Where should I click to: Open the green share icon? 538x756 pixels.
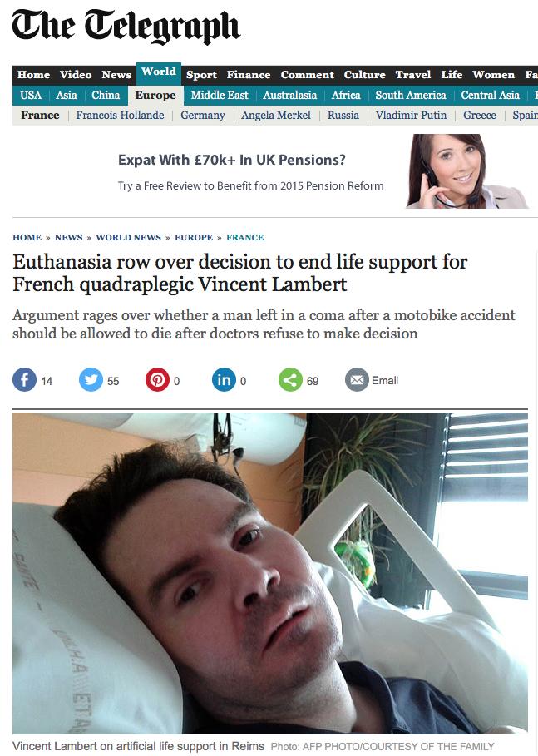click(x=291, y=380)
